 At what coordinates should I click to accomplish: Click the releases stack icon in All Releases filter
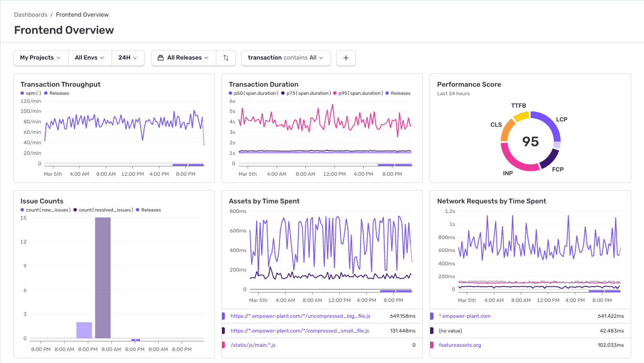point(161,58)
